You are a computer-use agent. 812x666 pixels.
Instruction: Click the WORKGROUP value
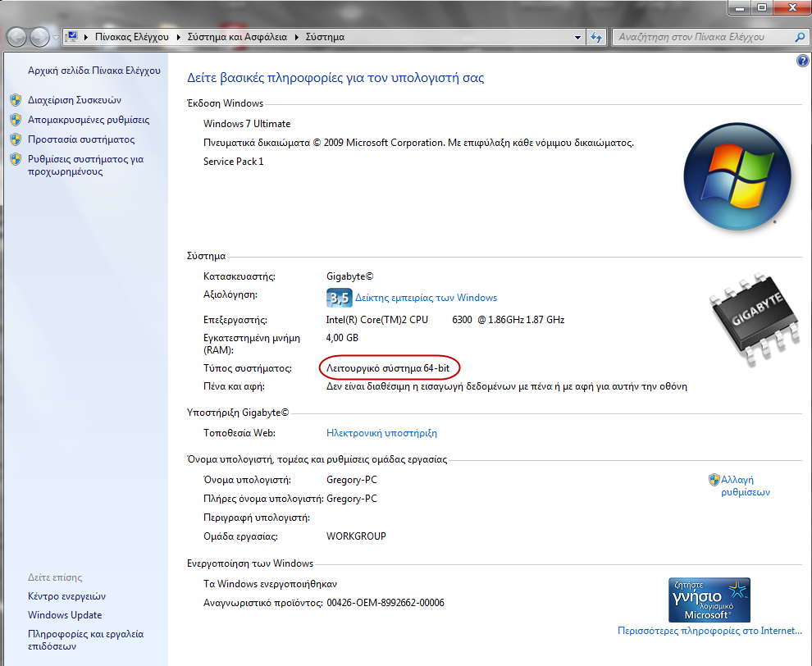click(x=356, y=536)
